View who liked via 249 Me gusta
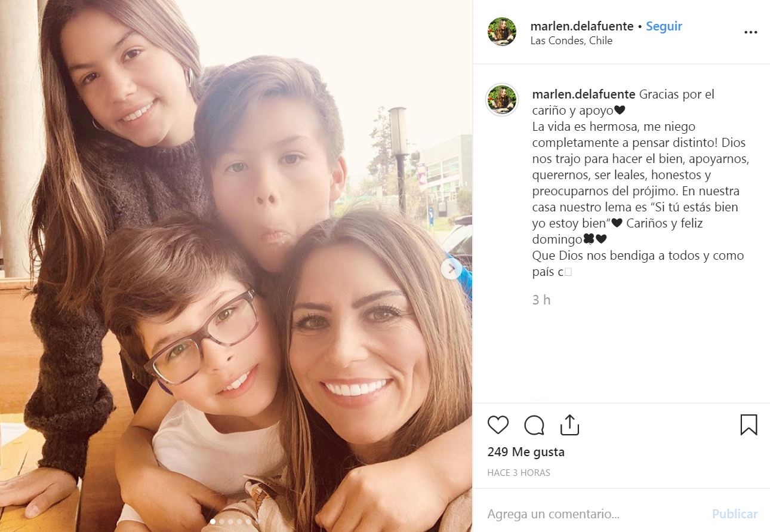The image size is (770, 532). pyautogui.click(x=526, y=452)
